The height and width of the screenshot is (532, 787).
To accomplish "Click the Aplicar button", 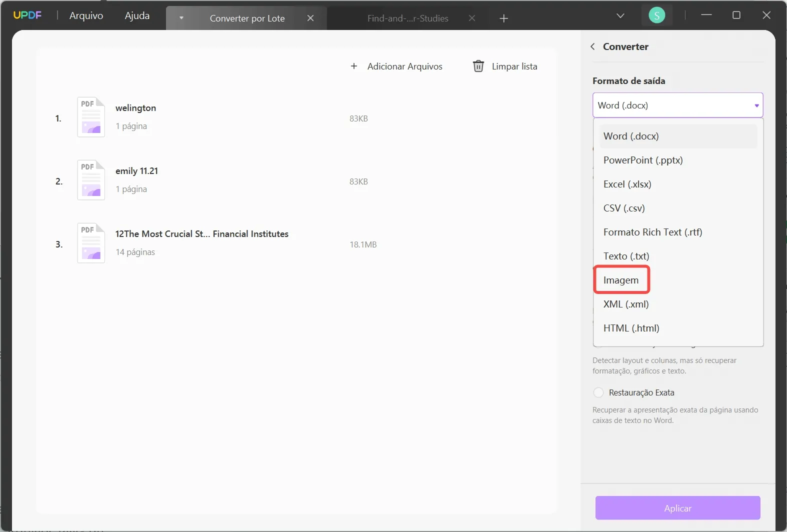I will click(677, 508).
